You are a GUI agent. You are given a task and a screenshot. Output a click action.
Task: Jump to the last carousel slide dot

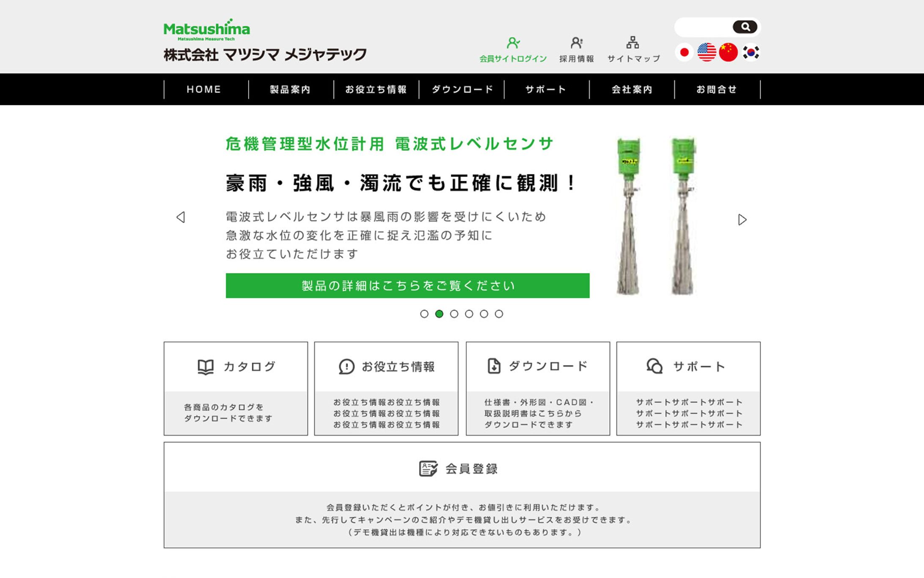point(499,314)
